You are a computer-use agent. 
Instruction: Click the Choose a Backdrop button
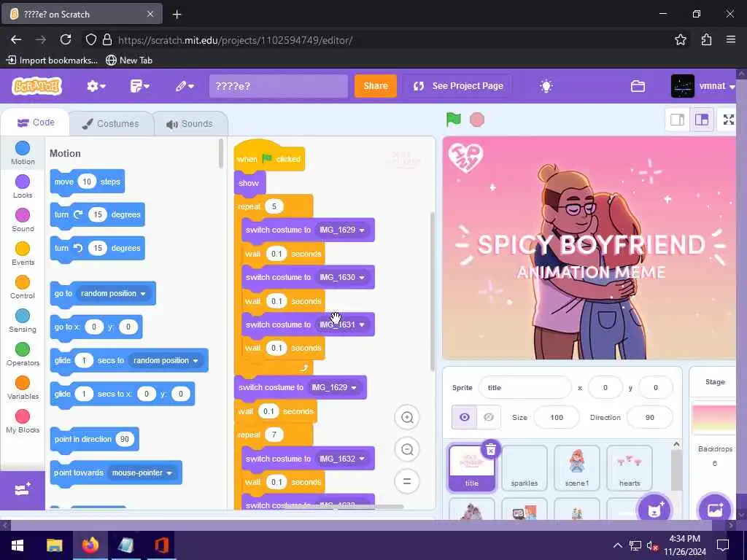click(715, 510)
